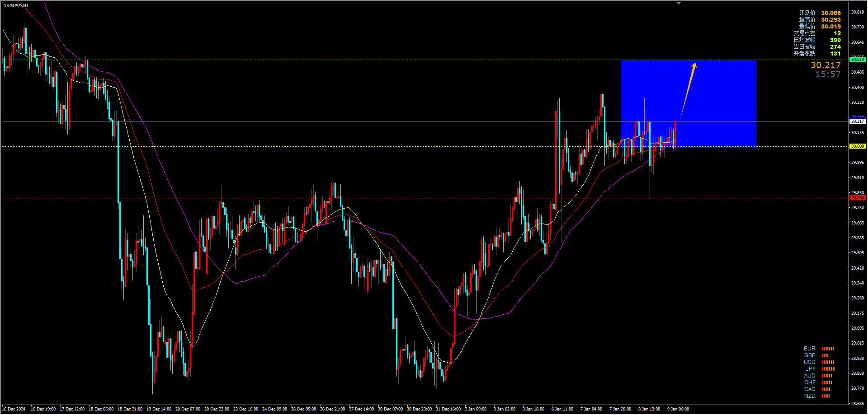
Task: Click the 29.910 price axis label
Action: click(858, 178)
